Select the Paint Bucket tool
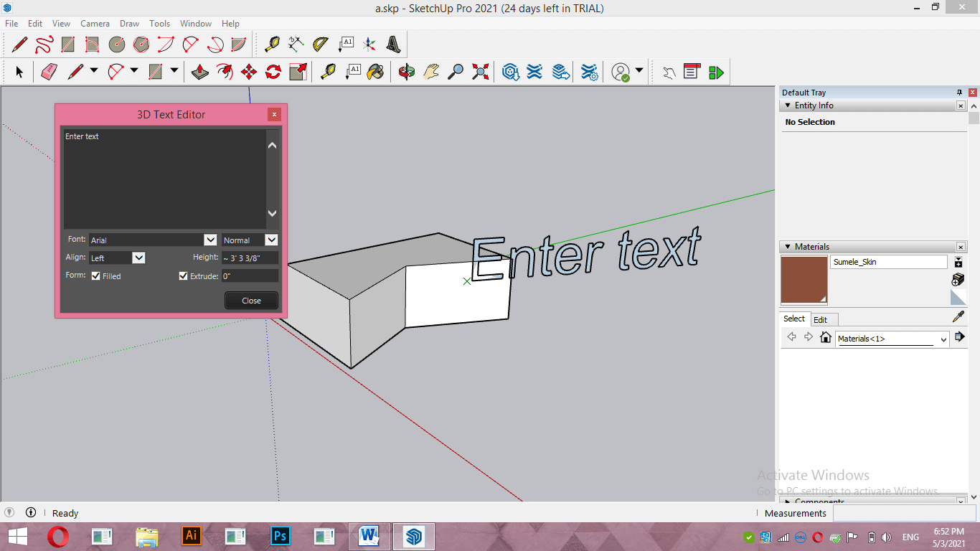 [x=375, y=72]
